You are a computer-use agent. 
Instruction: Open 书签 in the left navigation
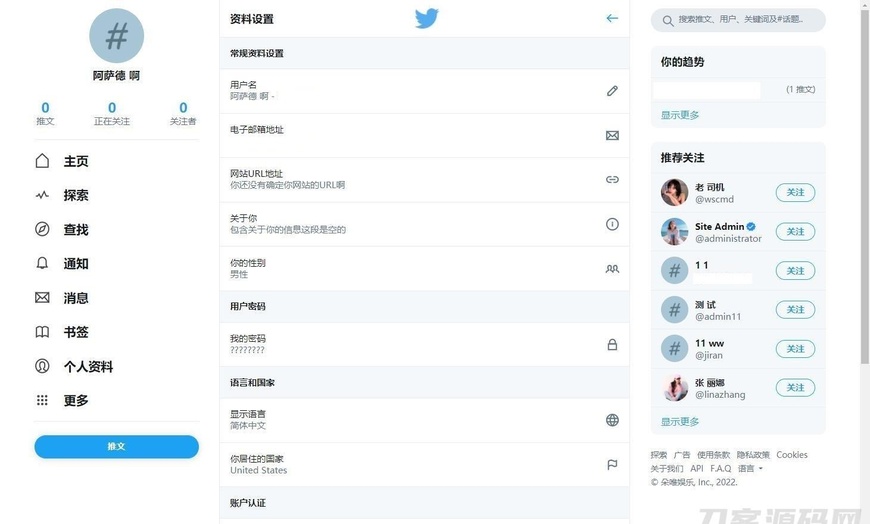tap(76, 332)
